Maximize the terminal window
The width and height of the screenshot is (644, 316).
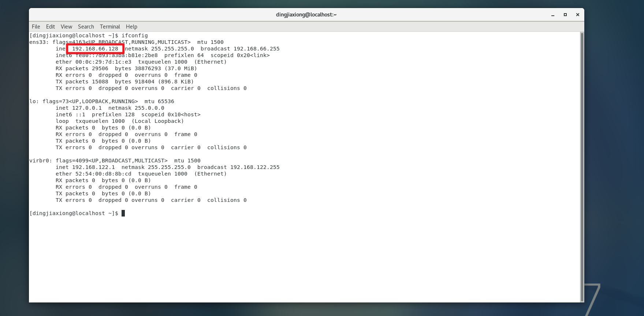click(565, 15)
